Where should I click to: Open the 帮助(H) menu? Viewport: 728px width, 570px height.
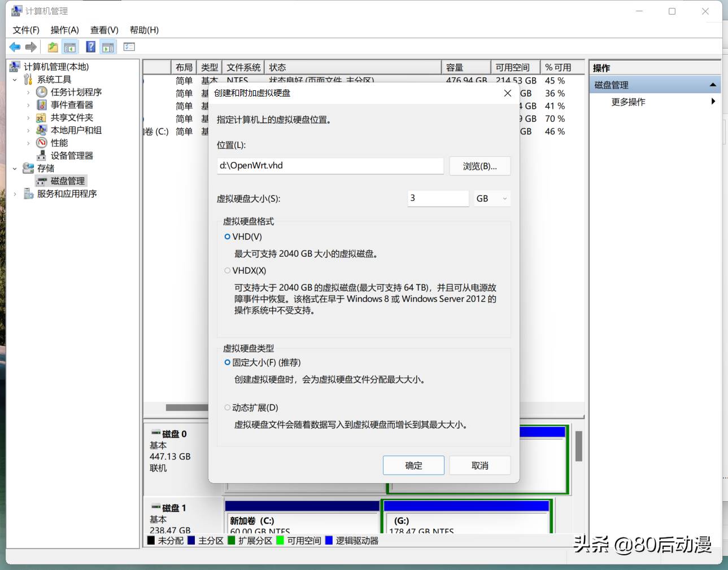tap(144, 30)
